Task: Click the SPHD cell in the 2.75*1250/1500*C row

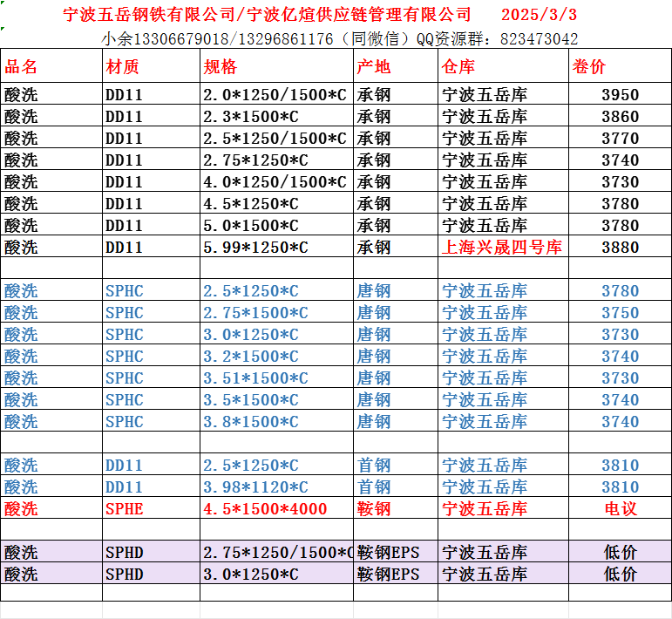Action: [x=152, y=552]
